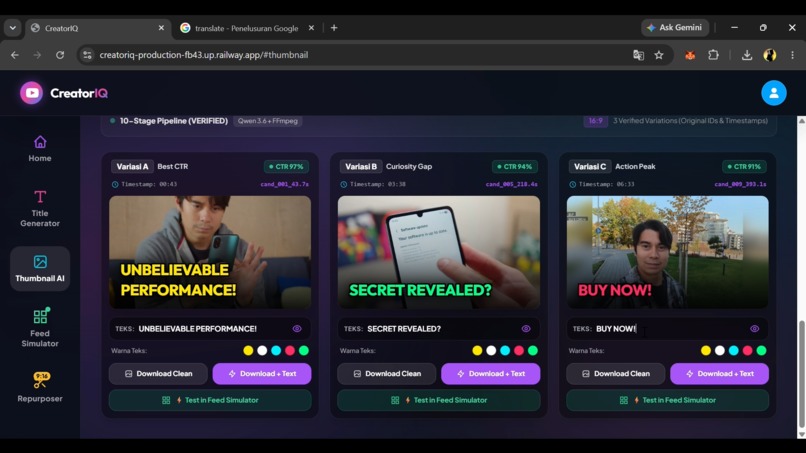Viewport: 806px width, 453px height.
Task: Download thumbnail with text for Variasi A
Action: 262,374
